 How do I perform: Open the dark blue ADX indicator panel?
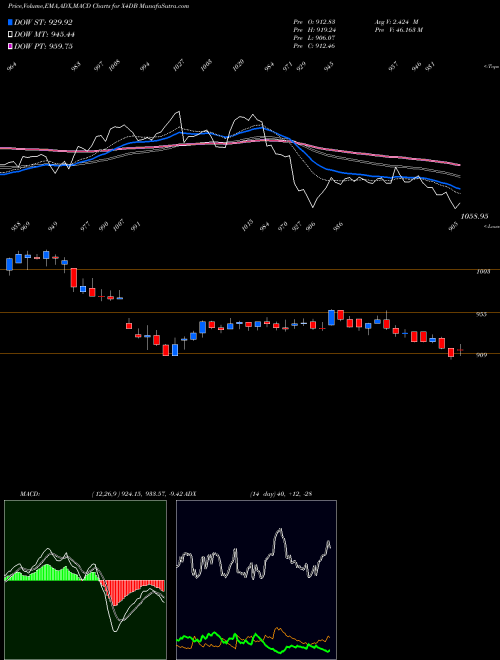click(x=256, y=580)
